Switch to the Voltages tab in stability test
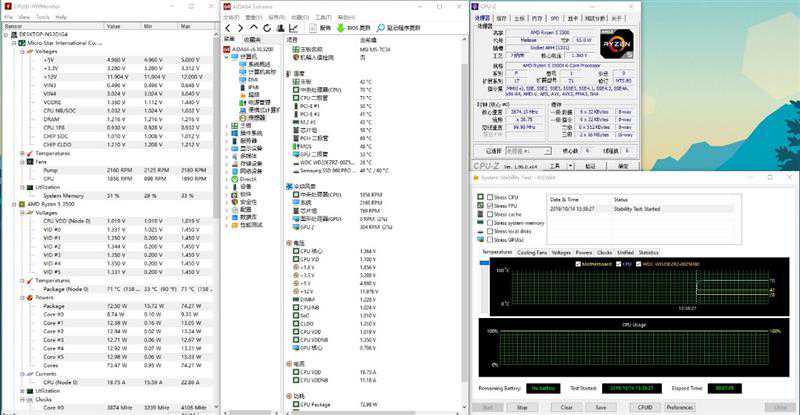The image size is (800, 415). 560,253
